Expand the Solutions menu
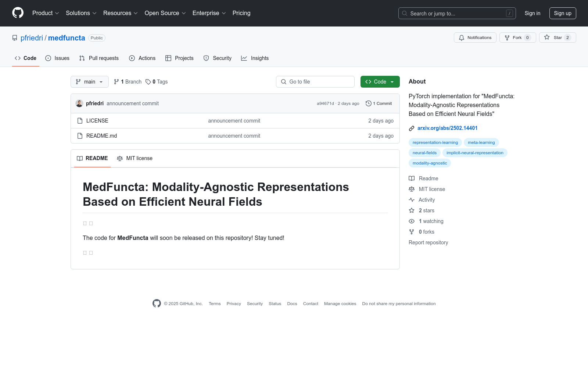Viewport: 588px width, 368px height. click(x=81, y=13)
